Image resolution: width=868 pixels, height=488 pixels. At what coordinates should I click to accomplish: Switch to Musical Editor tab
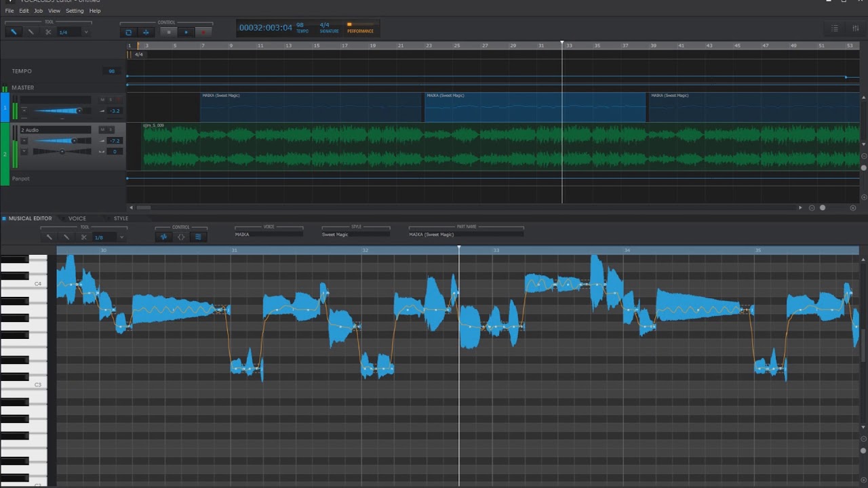(30, 218)
